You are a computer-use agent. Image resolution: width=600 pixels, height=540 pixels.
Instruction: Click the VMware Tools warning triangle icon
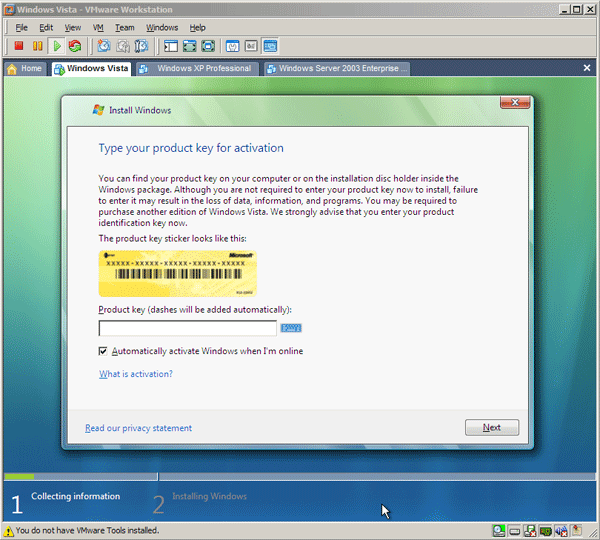pos(8,531)
